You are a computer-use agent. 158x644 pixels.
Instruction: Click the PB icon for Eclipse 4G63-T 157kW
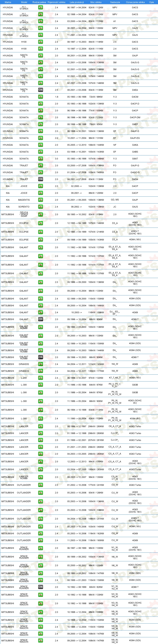pyautogui.click(x=40, y=232)
